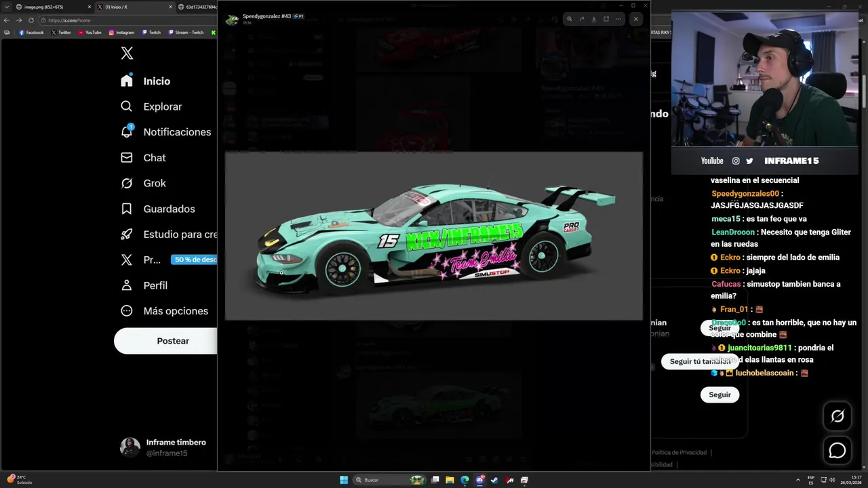This screenshot has height=488, width=868.
Task: Open the image in browser icon
Action: (x=606, y=19)
